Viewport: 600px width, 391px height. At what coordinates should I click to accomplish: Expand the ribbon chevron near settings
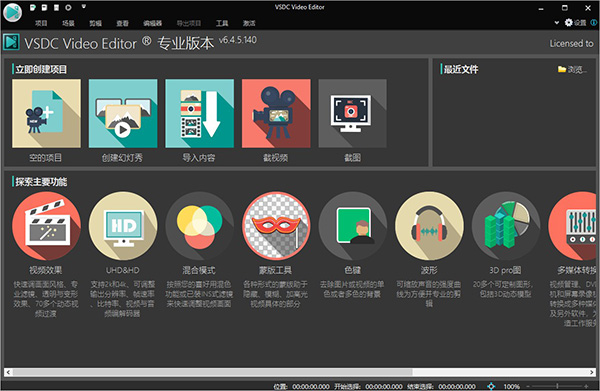pos(557,23)
